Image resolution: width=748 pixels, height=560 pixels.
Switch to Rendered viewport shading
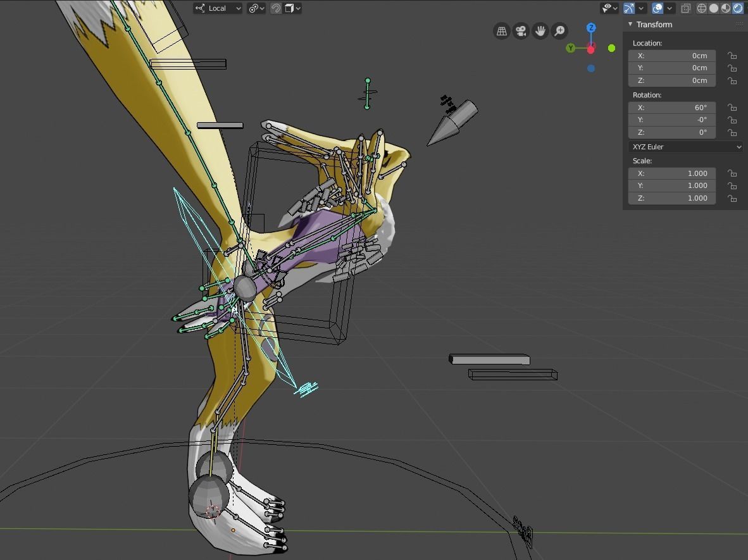tap(739, 8)
